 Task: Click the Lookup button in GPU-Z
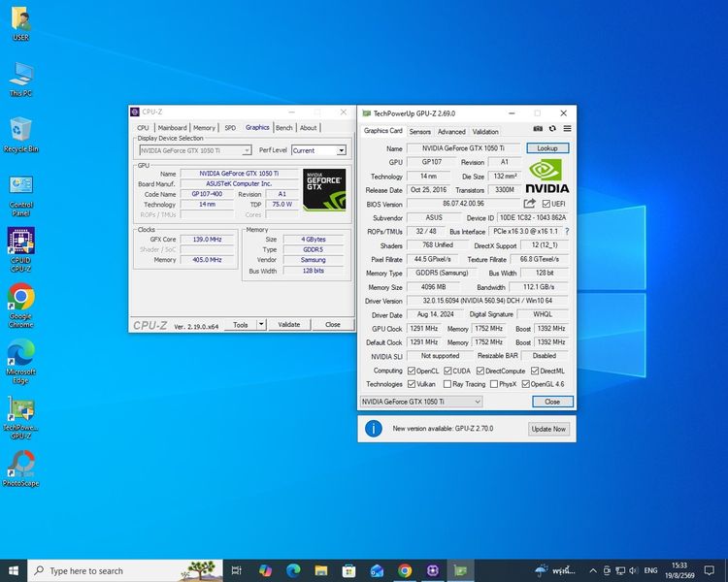pyautogui.click(x=547, y=148)
